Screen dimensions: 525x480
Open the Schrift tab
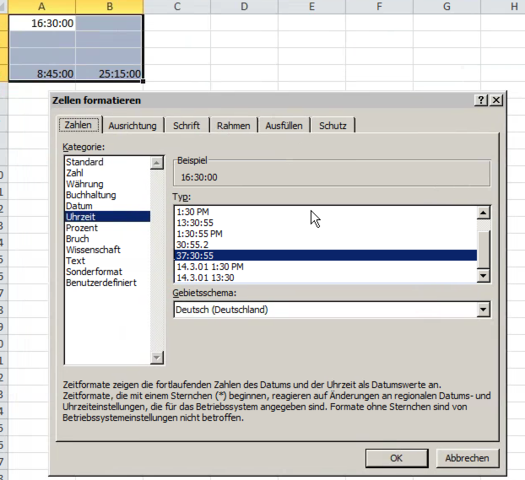click(x=186, y=126)
